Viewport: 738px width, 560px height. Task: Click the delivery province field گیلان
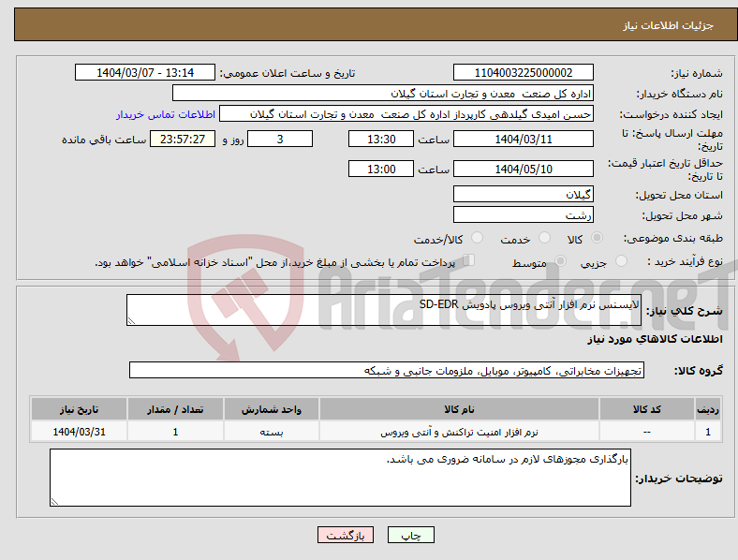524,195
